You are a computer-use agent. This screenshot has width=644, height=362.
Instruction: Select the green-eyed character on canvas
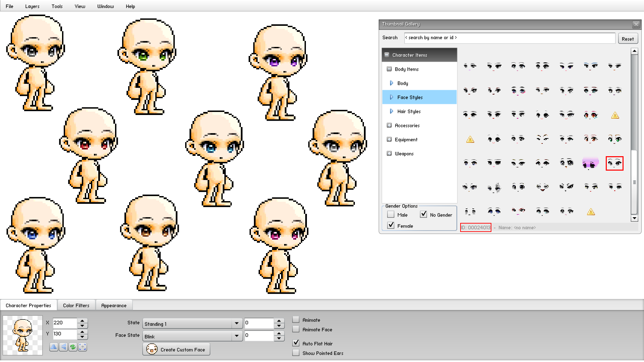coord(147,66)
